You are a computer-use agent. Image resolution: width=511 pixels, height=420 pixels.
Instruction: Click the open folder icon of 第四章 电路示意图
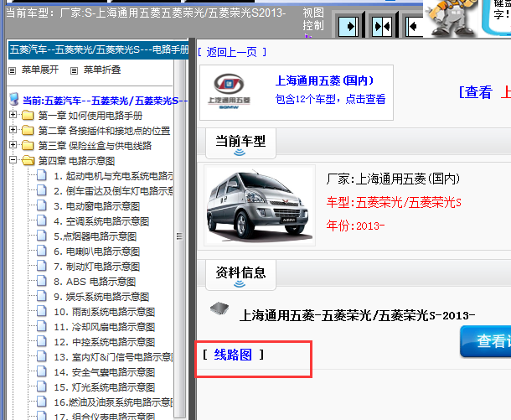(x=28, y=160)
